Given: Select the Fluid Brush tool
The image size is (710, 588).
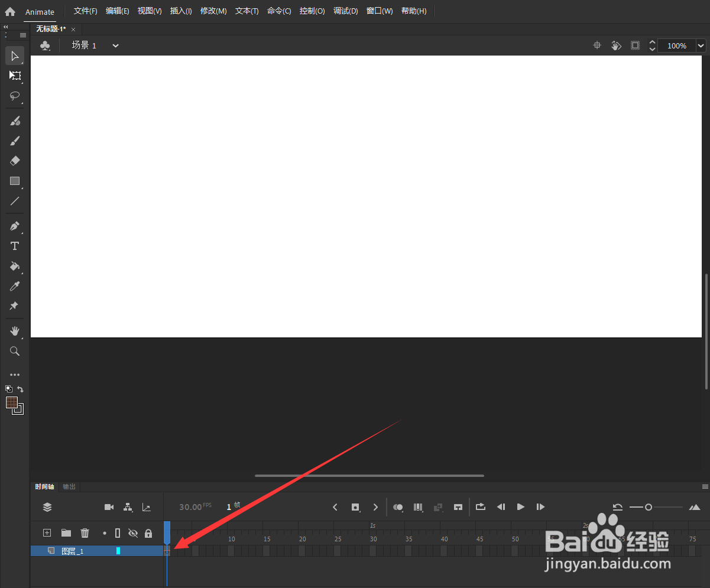Looking at the screenshot, I should click(15, 121).
